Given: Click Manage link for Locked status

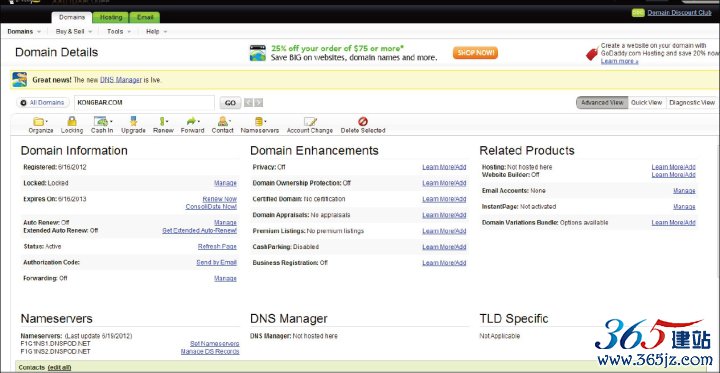Looking at the screenshot, I should (x=225, y=183).
